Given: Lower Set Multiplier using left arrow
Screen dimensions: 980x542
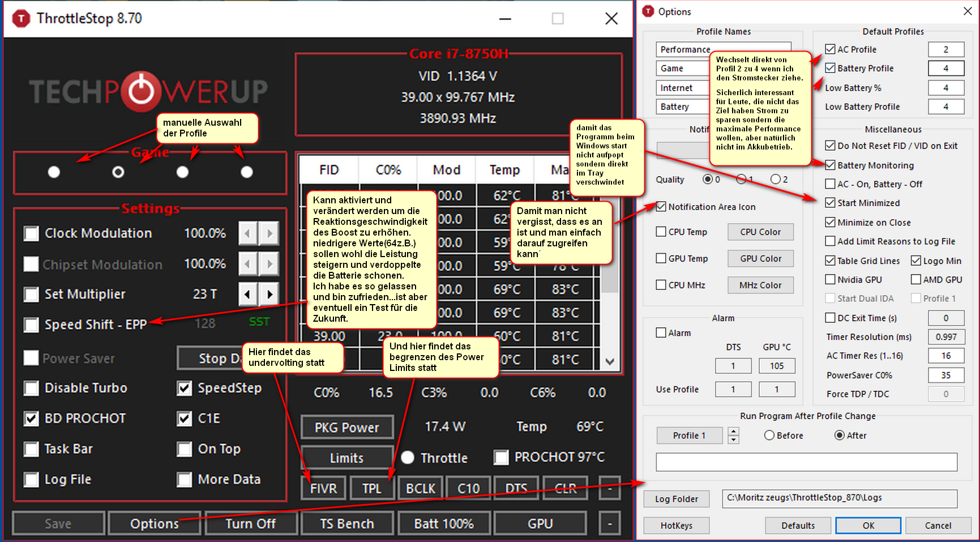Looking at the screenshot, I should [x=248, y=294].
